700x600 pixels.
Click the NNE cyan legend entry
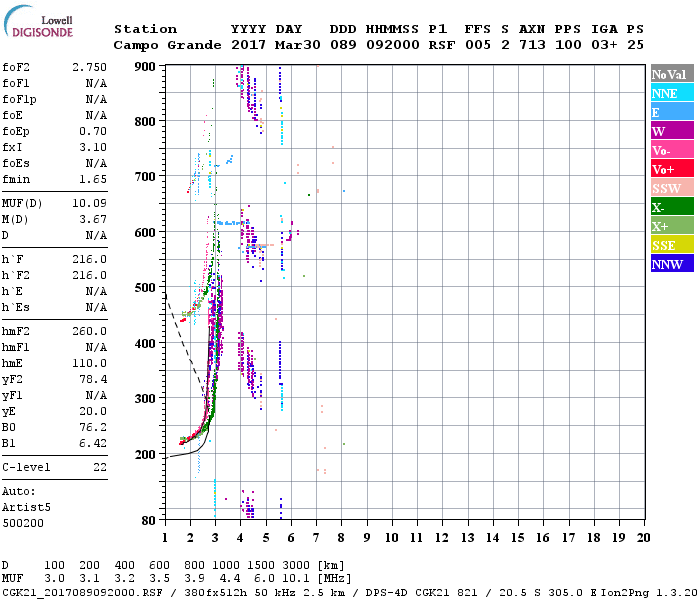671,93
